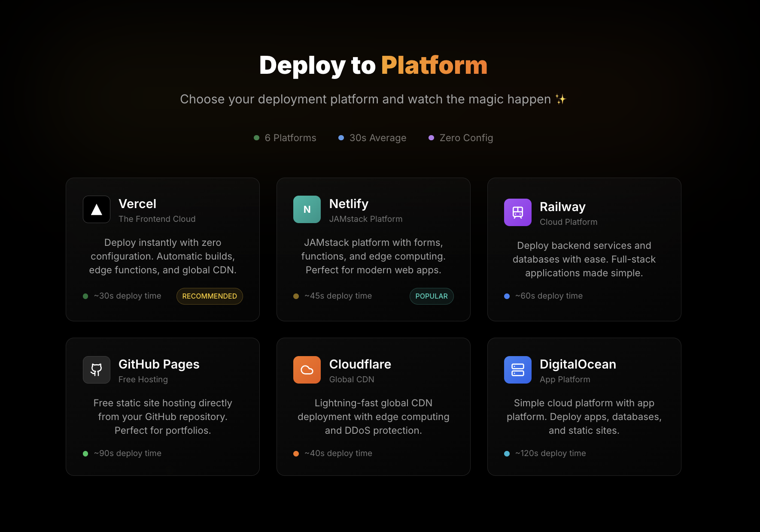The height and width of the screenshot is (532, 760).
Task: Select the Netlify heading
Action: coord(349,204)
